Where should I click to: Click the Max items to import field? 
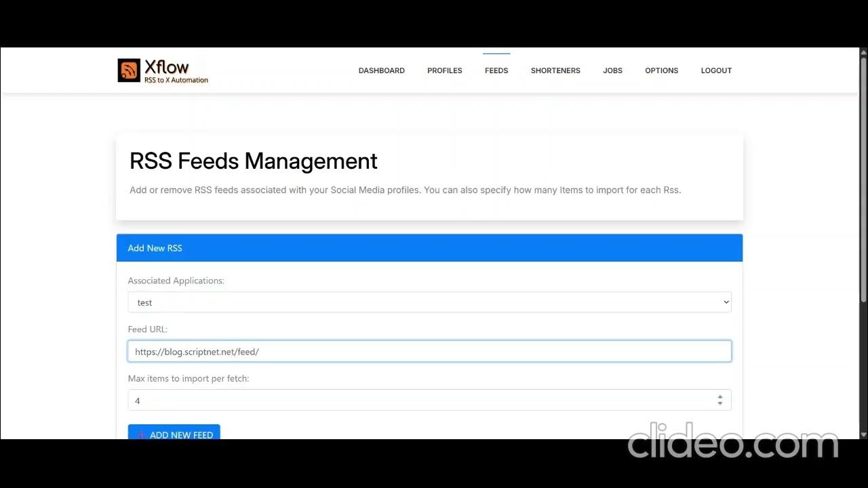tap(430, 400)
